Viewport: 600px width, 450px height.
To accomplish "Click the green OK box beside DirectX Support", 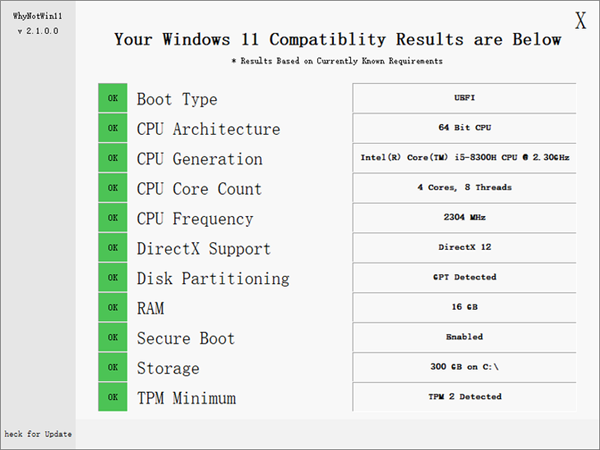I will coord(113,248).
